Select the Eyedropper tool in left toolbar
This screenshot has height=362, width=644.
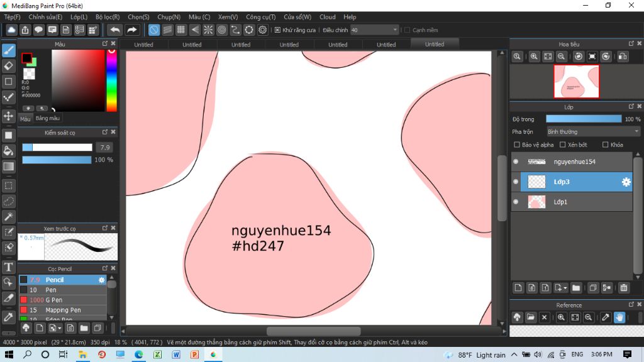point(9,317)
